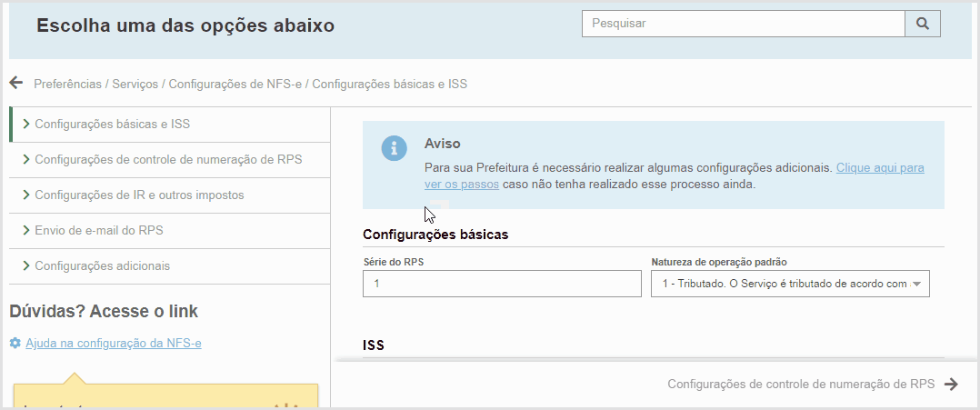
Task: Click Preferências in the breadcrumb
Action: (x=67, y=84)
